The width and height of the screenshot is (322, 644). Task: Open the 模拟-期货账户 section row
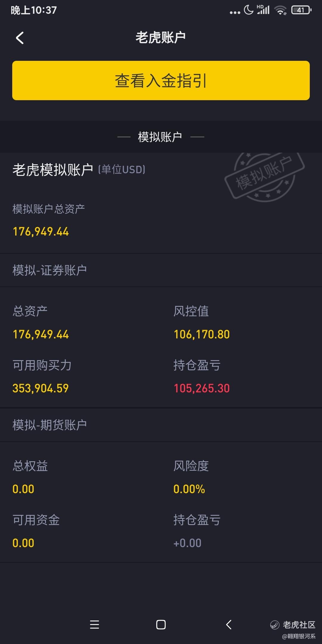tap(161, 425)
